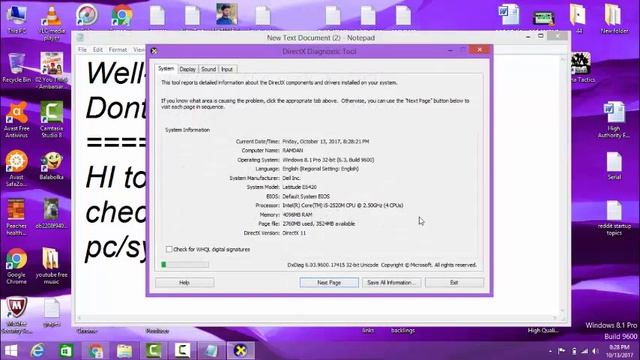Screen dimensions: 640x360
Task: Open Camtasia Studio 8 desktop icon
Action: coord(51,120)
